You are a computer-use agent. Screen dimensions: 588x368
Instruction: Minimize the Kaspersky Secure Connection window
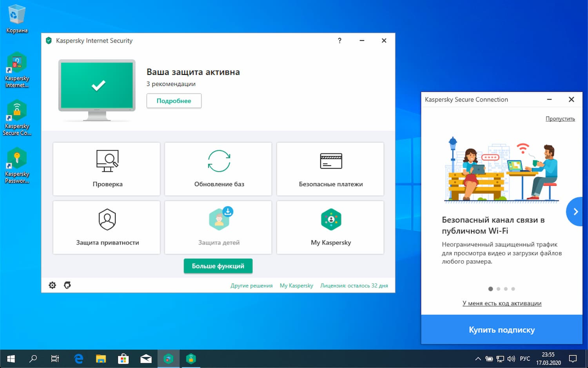click(550, 99)
